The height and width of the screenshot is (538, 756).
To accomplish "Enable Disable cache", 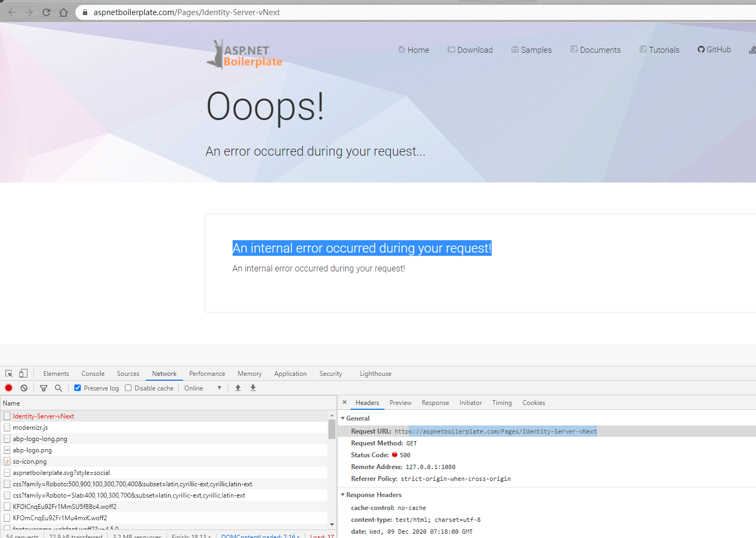I will pos(128,387).
